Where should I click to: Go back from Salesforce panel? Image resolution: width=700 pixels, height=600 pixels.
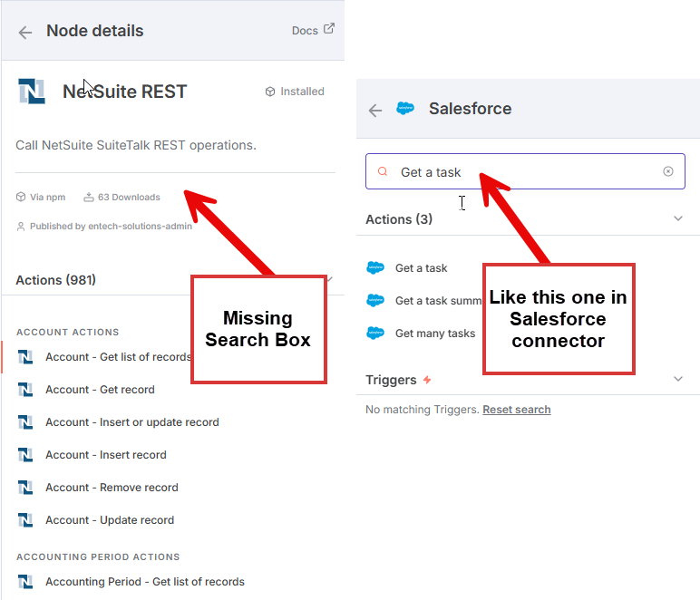pyautogui.click(x=375, y=111)
